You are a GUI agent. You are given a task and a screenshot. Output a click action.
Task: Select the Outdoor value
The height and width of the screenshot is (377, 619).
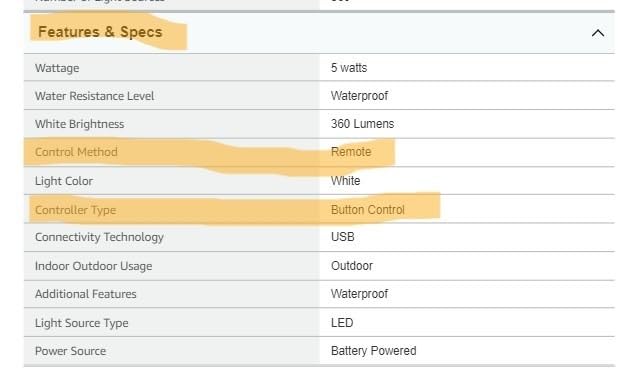[x=351, y=266]
